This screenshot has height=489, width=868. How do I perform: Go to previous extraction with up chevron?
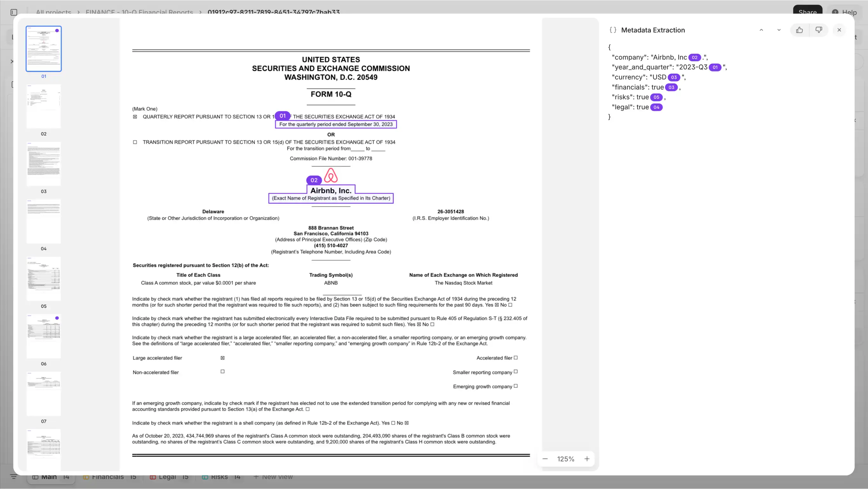pos(761,30)
